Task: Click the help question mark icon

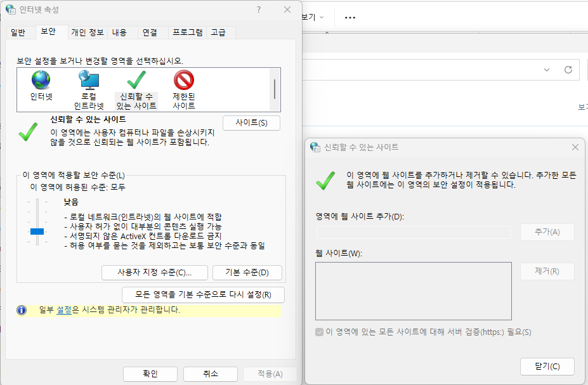Action: click(258, 10)
